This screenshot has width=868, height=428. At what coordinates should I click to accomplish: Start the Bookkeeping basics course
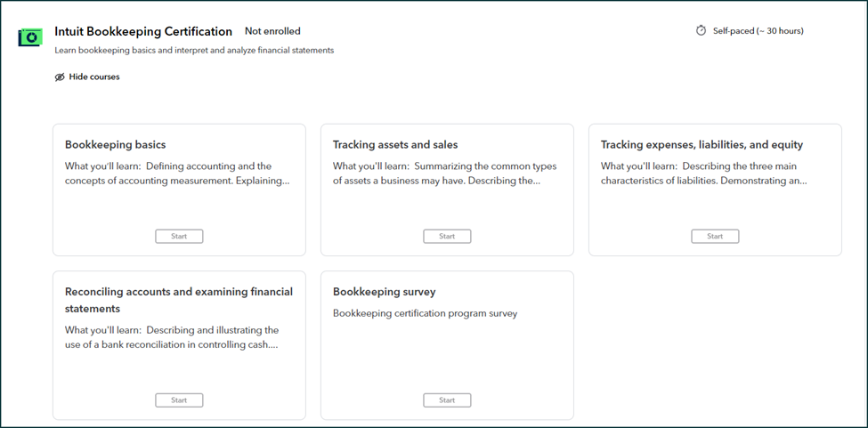click(179, 237)
